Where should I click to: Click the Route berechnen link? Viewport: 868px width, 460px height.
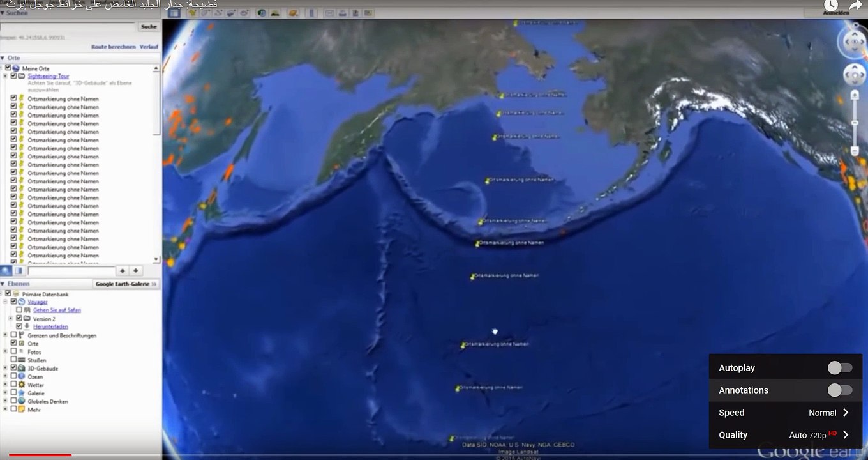coord(113,47)
